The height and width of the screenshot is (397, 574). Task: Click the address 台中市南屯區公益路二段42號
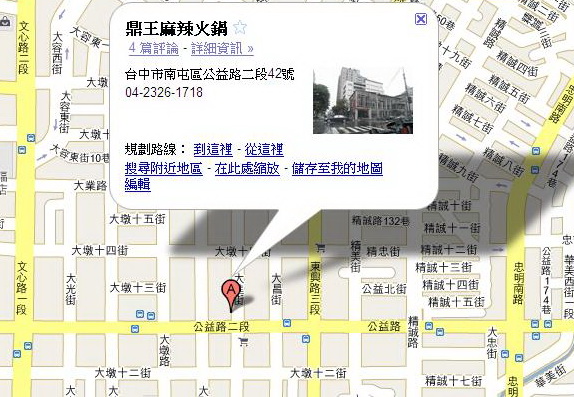pos(209,74)
